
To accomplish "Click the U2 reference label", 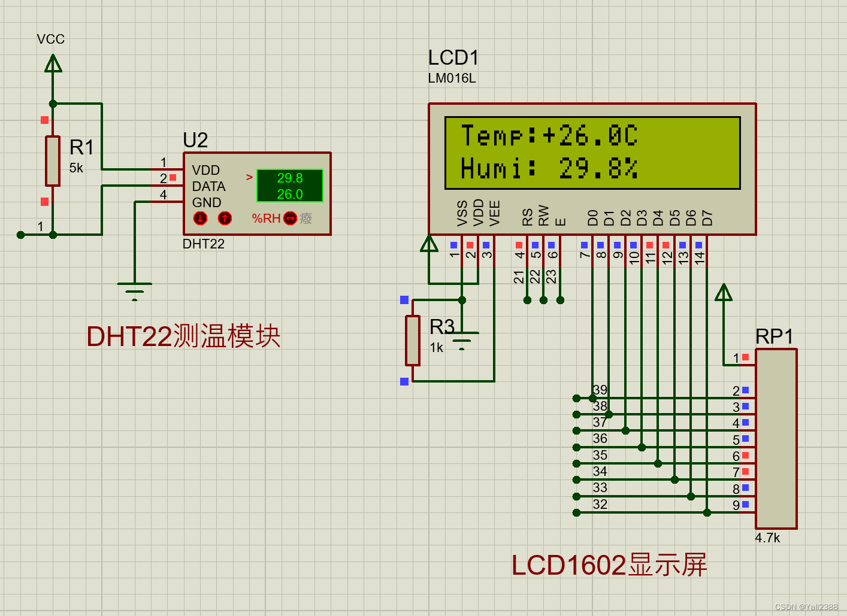I will coord(195,140).
